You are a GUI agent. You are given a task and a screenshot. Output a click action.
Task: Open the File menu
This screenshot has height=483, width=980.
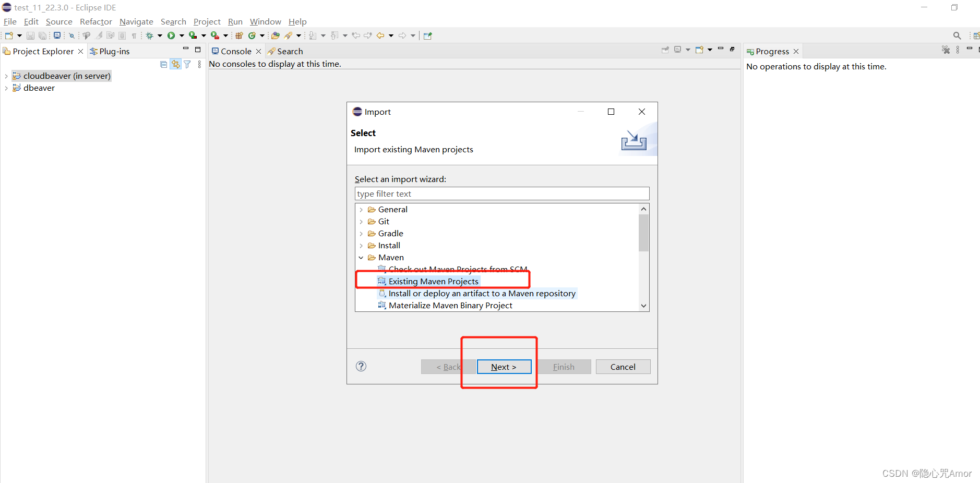pos(10,21)
